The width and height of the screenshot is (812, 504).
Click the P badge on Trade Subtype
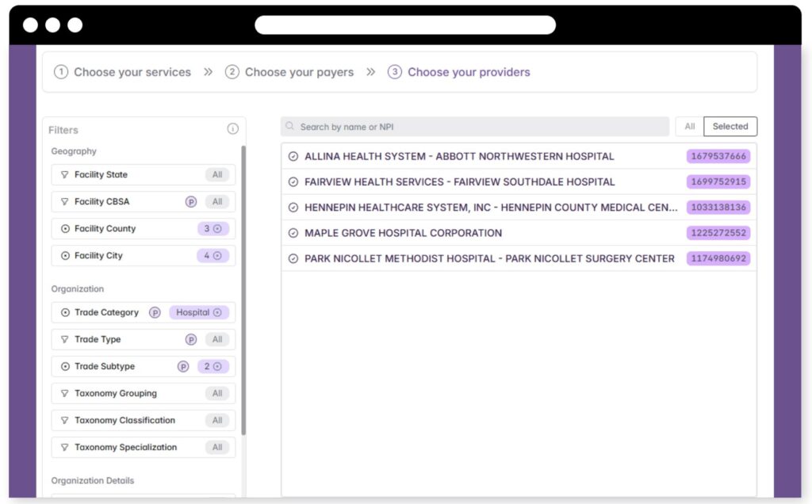[183, 366]
